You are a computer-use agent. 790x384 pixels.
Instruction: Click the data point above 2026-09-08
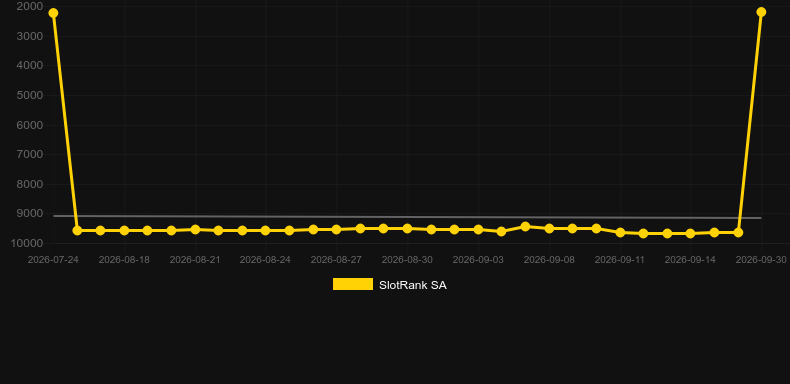549,228
